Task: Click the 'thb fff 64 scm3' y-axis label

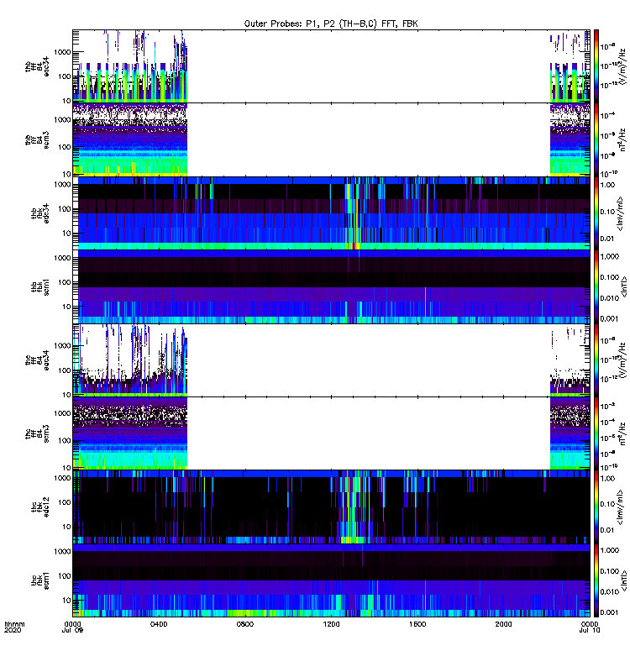Action: click(37, 140)
